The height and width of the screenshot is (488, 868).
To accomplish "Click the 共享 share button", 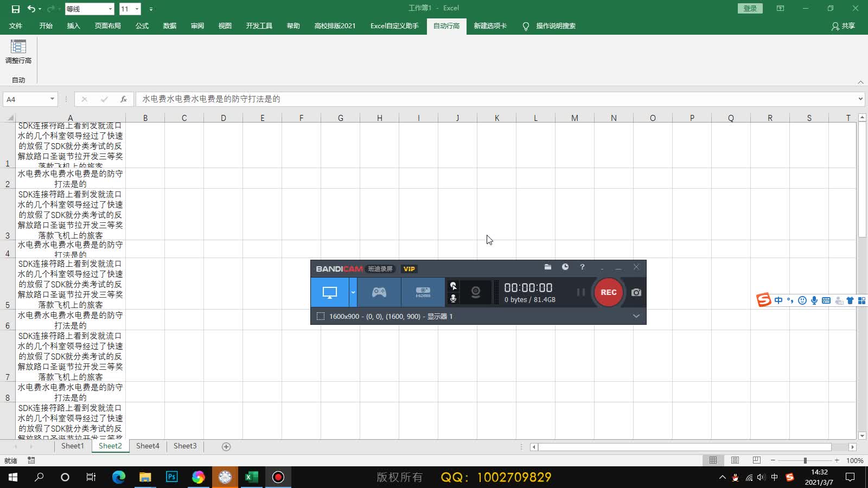I will (843, 26).
